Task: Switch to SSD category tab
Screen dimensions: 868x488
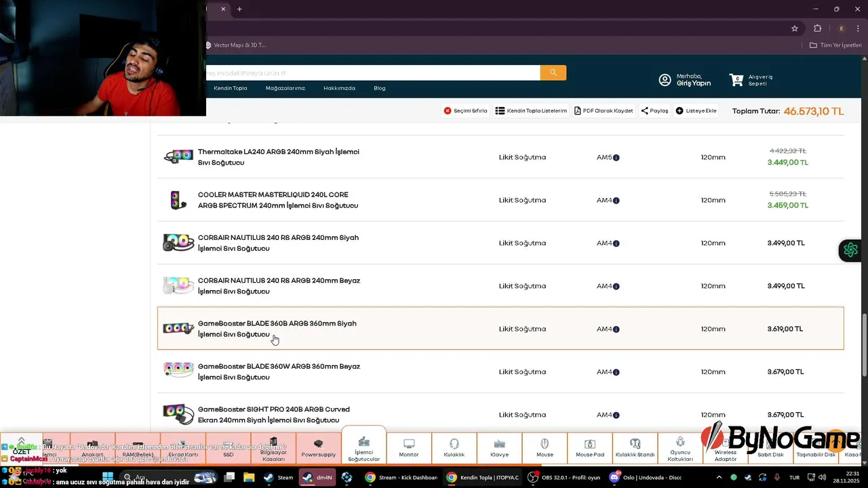Action: click(x=229, y=448)
